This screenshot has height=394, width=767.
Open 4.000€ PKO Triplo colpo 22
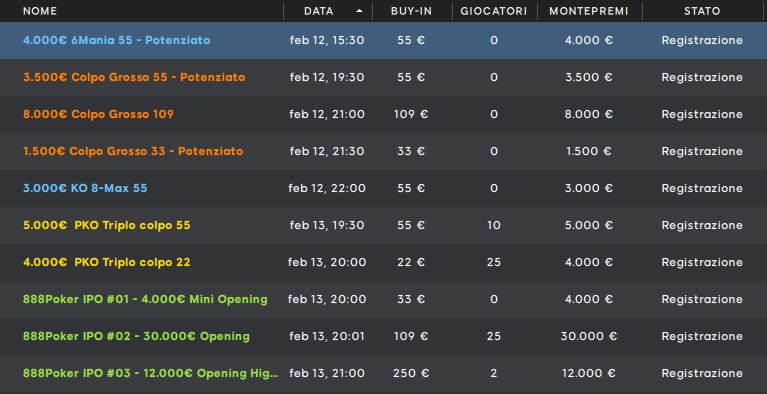107,262
